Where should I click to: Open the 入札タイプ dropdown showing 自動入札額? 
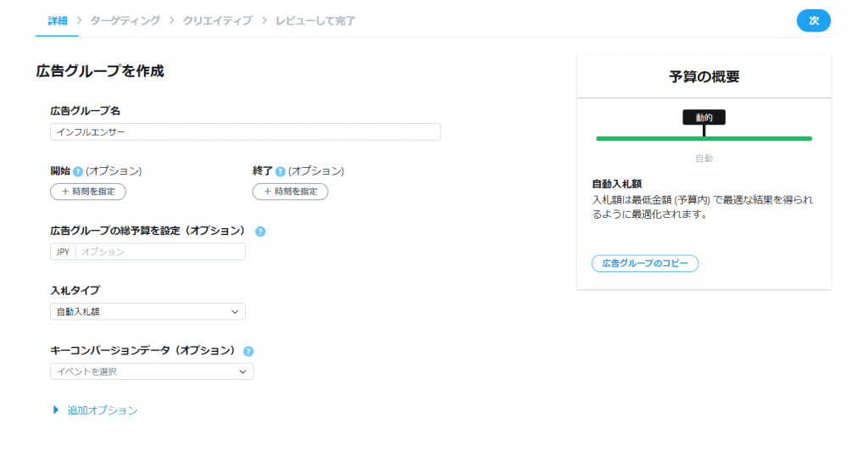coord(147,312)
